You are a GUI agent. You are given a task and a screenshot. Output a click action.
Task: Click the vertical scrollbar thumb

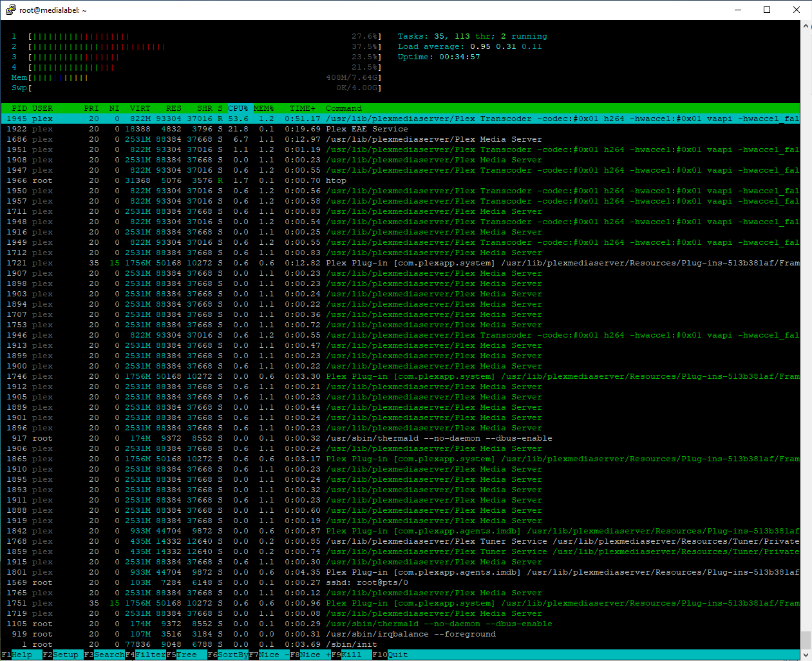point(806,640)
